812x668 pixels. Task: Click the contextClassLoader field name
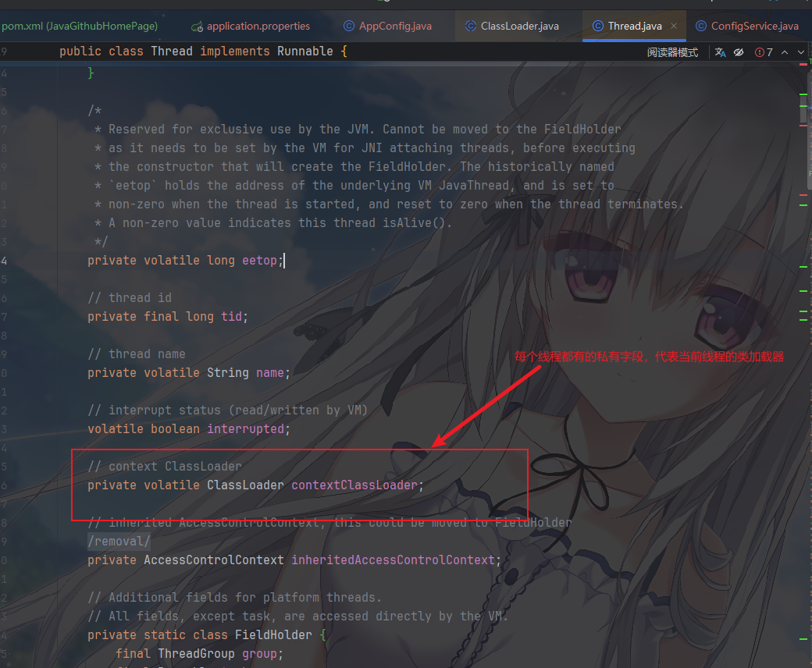point(354,485)
